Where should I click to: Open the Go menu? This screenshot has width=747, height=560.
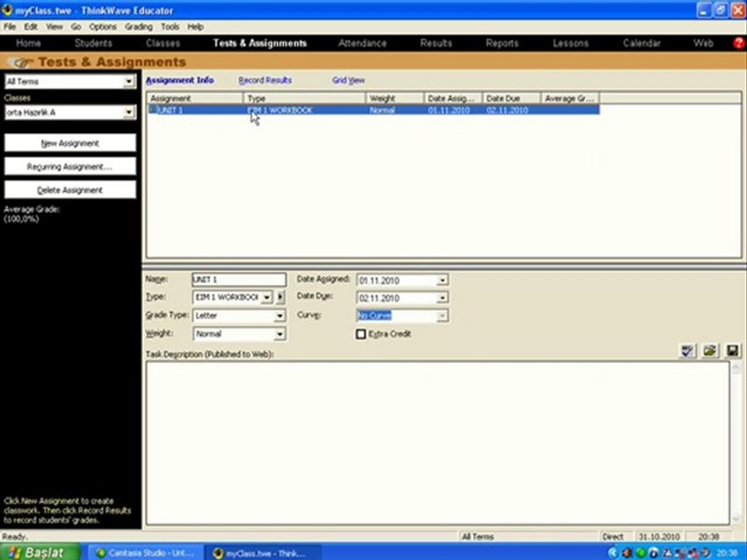click(75, 26)
